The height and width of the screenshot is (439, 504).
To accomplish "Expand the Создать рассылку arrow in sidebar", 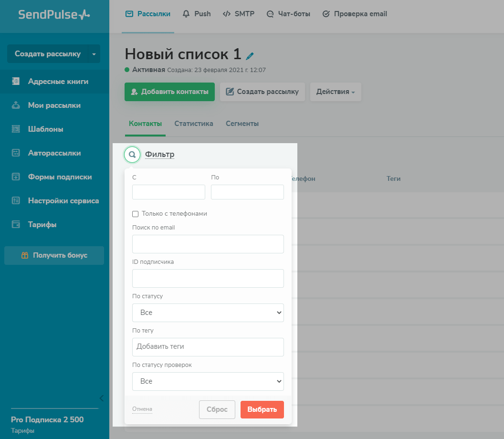I will tap(94, 54).
